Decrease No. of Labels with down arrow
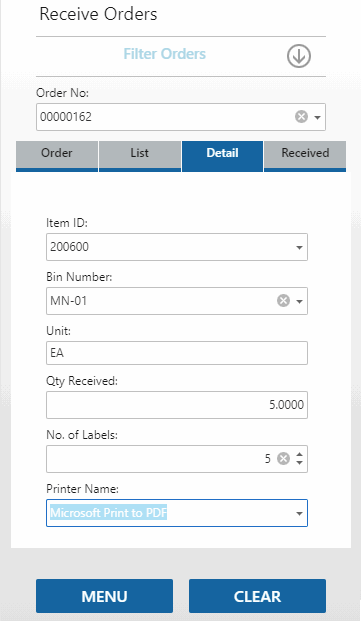 click(x=300, y=463)
